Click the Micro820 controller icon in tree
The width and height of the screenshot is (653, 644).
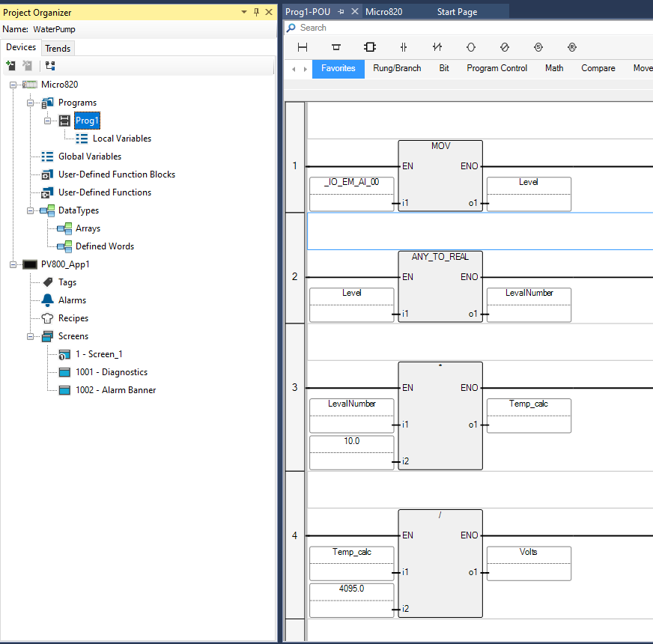(29, 85)
